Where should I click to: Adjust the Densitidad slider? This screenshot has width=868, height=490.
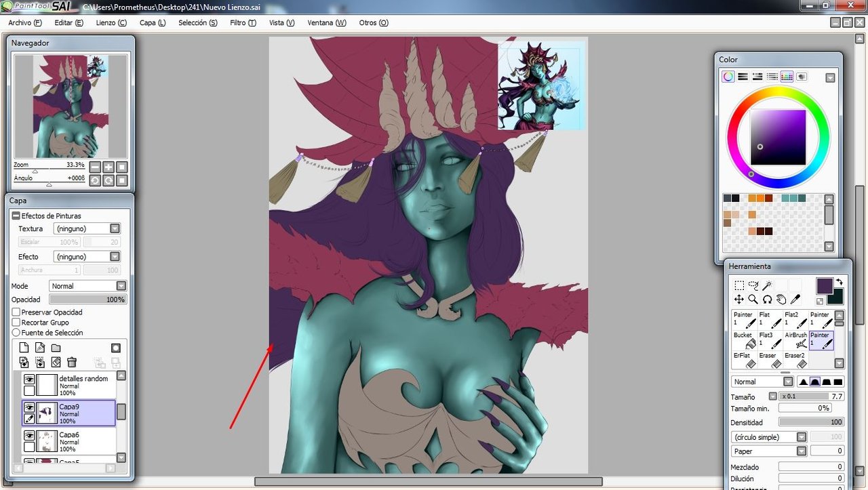point(811,422)
